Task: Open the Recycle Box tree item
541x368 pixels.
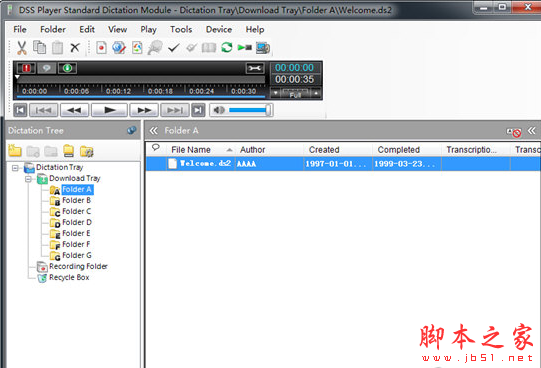Action: pyautogui.click(x=69, y=278)
